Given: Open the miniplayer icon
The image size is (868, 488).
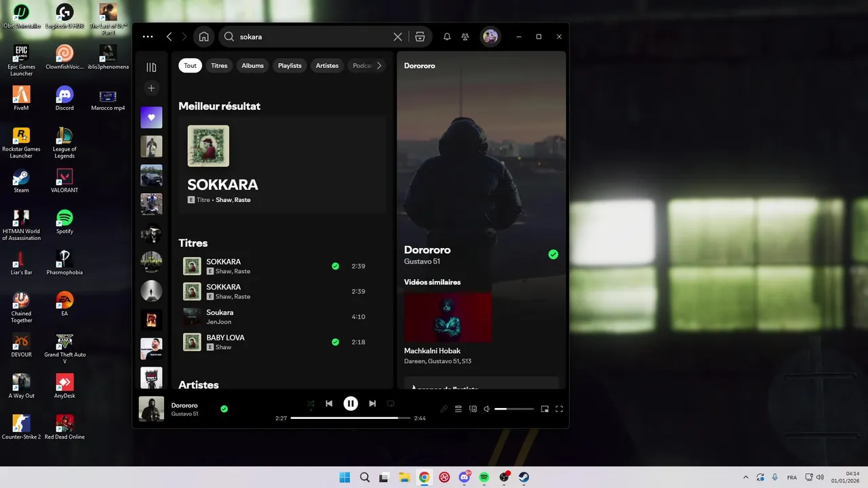Looking at the screenshot, I should click(x=545, y=409).
